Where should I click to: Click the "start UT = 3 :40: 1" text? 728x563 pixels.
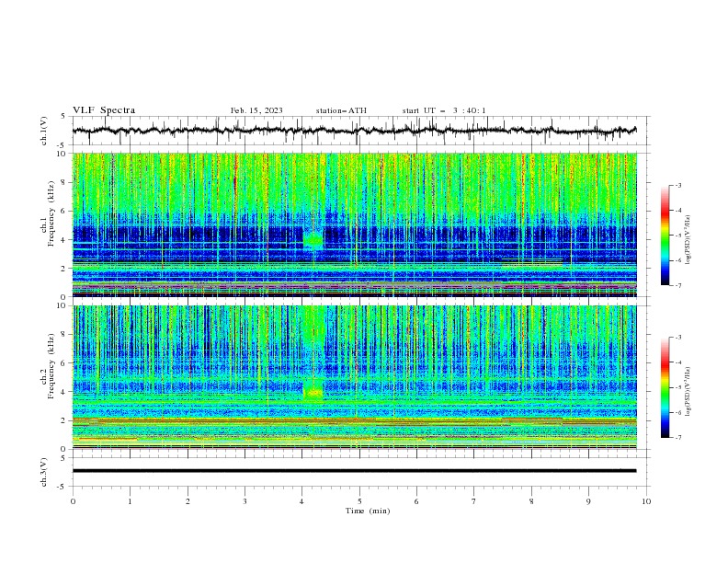point(444,110)
